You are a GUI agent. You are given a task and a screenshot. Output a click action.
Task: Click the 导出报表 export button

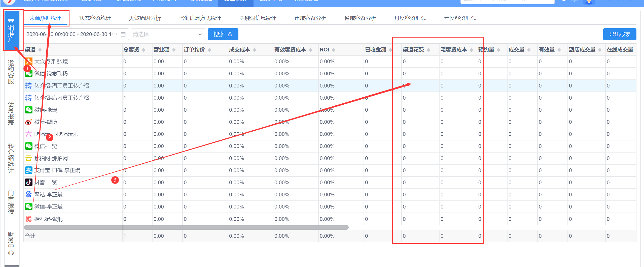619,34
